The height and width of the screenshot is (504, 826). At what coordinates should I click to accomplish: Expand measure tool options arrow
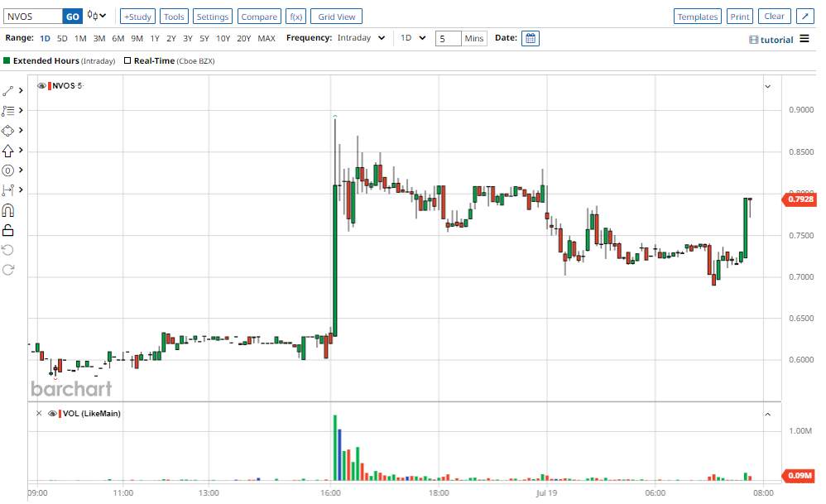[21, 190]
